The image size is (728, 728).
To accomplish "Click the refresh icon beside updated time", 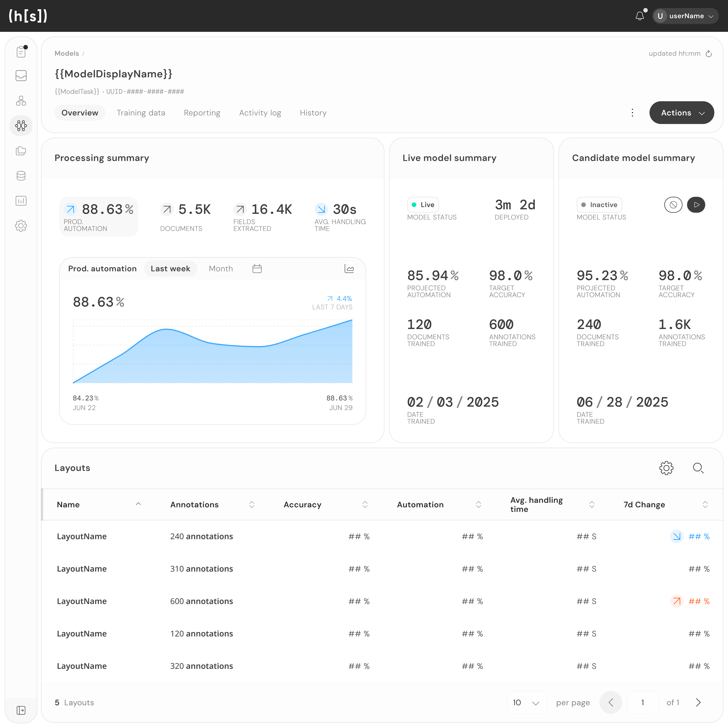I will coord(708,53).
